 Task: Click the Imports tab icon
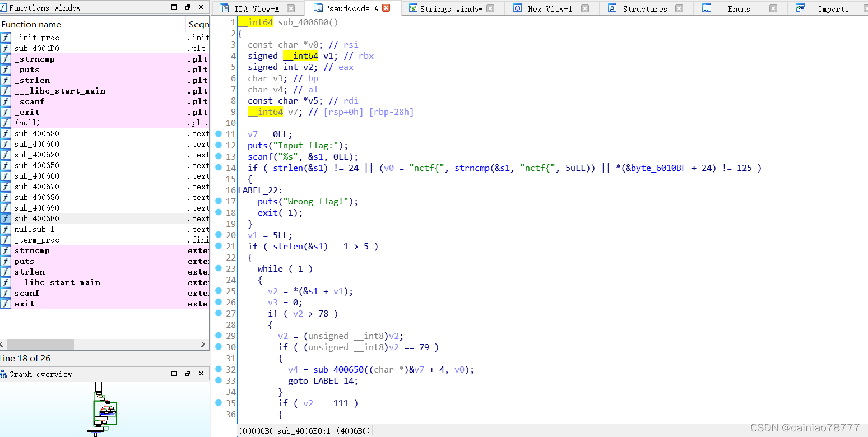coord(801,8)
